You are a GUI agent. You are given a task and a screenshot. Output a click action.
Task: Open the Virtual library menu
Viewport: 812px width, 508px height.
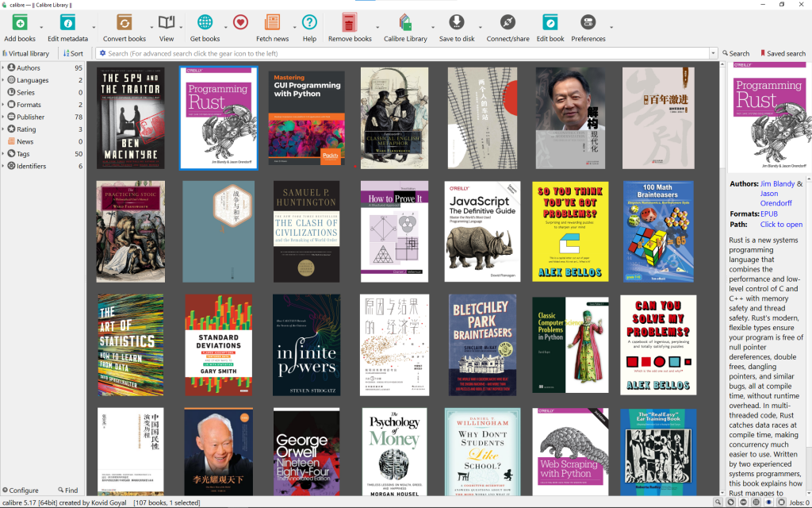(26, 54)
